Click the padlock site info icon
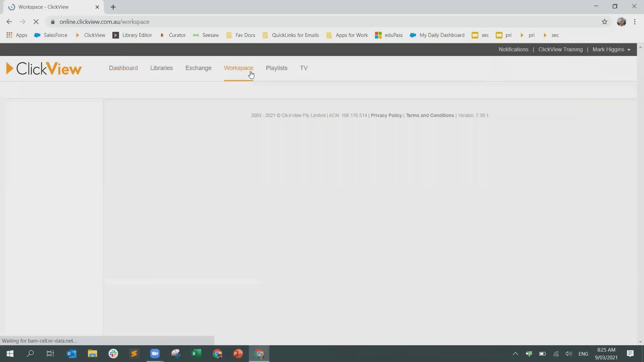 pyautogui.click(x=53, y=22)
